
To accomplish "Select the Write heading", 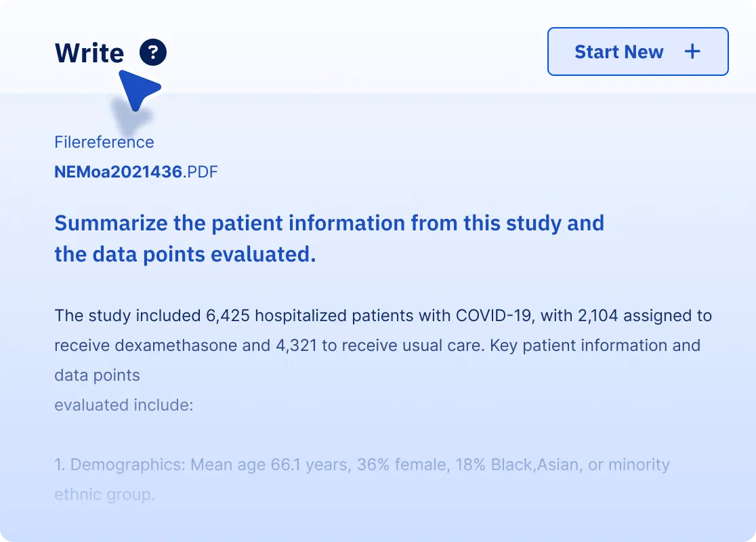I will tap(89, 53).
